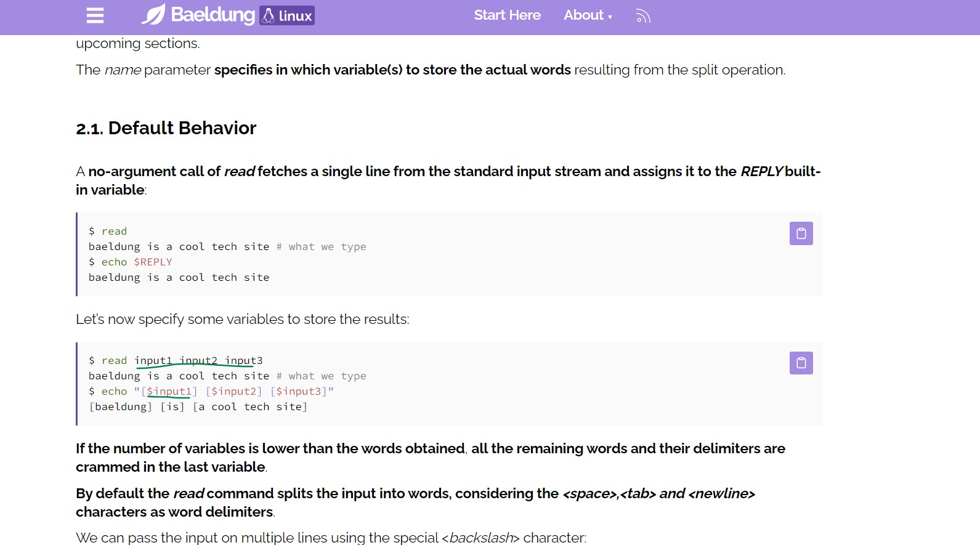
Task: Click "[$input3]" in the echo command
Action: 299,391
